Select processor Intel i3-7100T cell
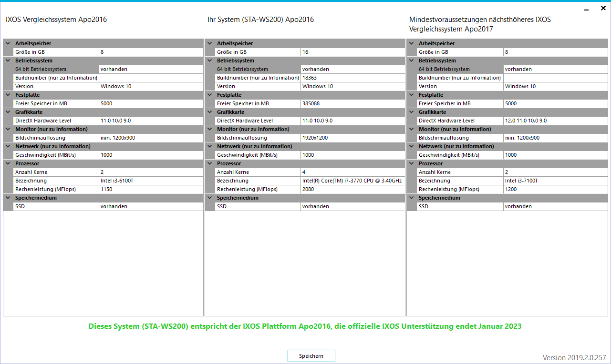The width and height of the screenshot is (611, 364). (x=556, y=181)
